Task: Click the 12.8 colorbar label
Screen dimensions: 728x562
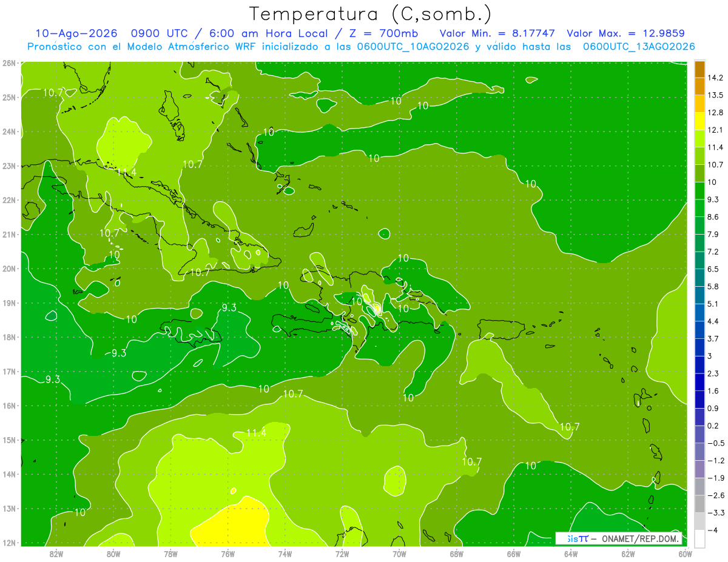Action: tap(716, 113)
